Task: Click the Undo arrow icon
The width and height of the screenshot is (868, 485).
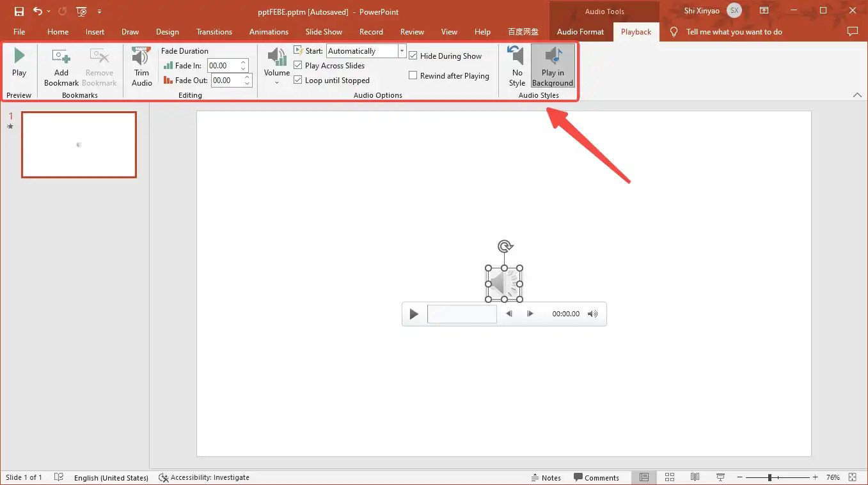Action: 38,12
